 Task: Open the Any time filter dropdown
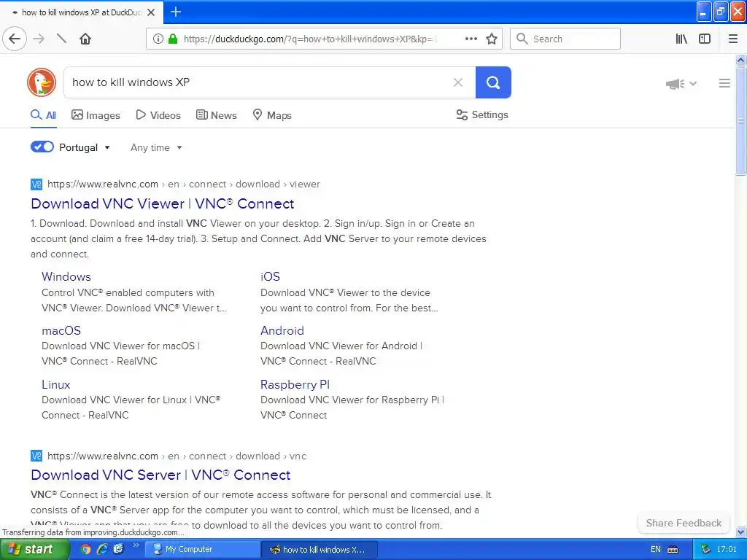[x=156, y=147]
